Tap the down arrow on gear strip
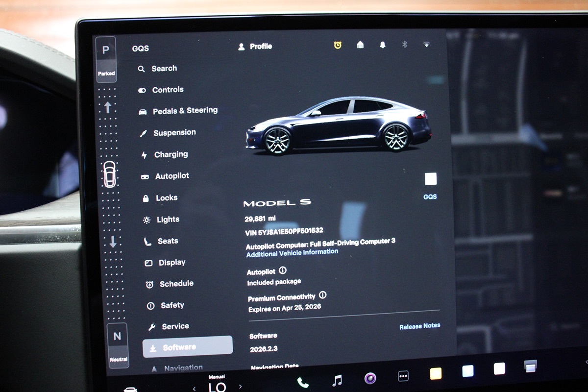This screenshot has height=392, width=588. point(113,242)
